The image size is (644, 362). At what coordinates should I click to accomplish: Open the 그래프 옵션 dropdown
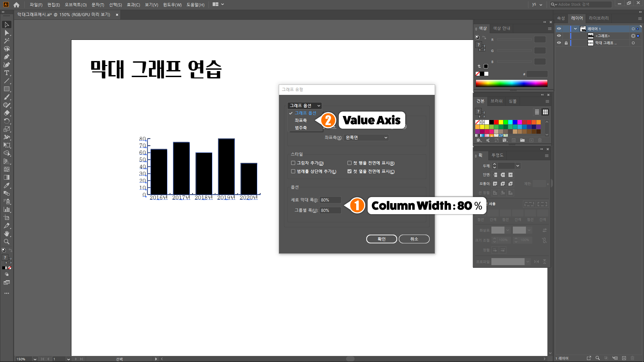click(305, 106)
